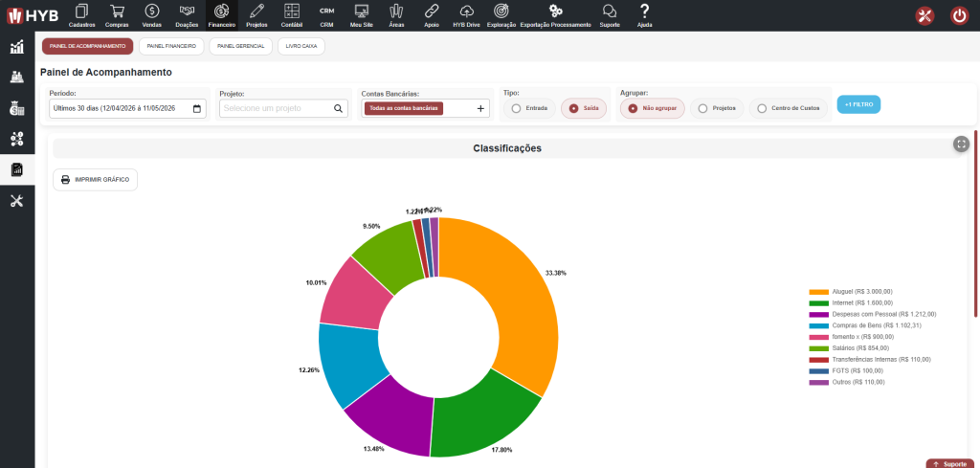The height and width of the screenshot is (468, 980).
Task: Expand the chart with fullscreen icon
Action: [961, 145]
